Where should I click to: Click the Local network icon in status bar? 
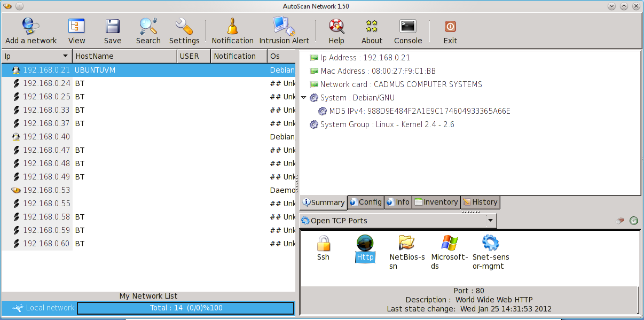point(18,308)
